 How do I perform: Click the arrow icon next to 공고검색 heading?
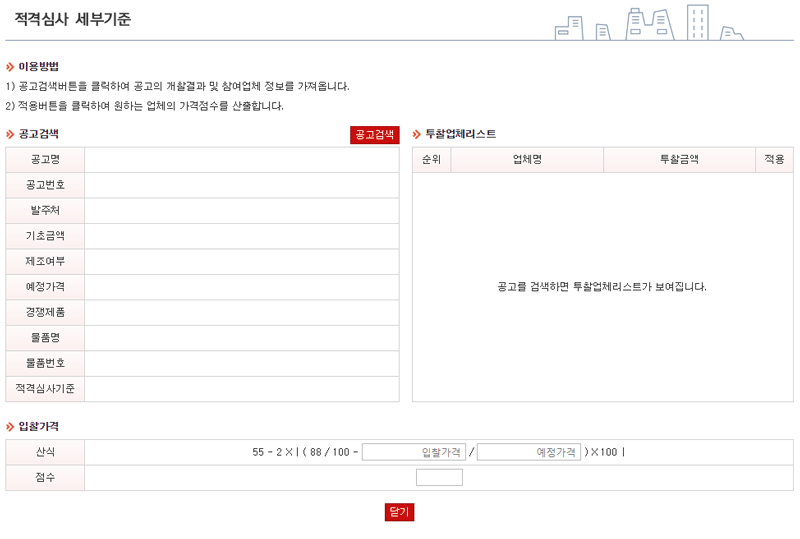[10, 134]
